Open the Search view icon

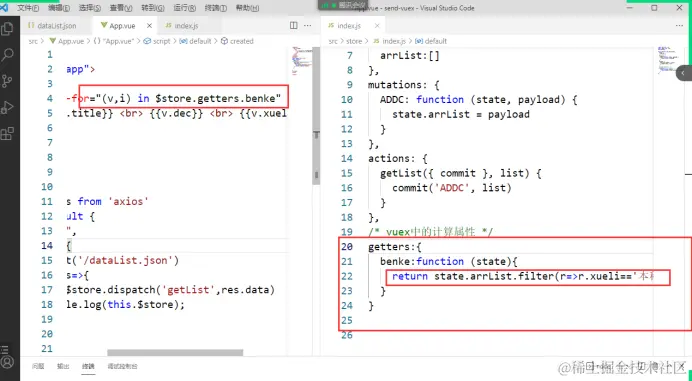pos(8,55)
